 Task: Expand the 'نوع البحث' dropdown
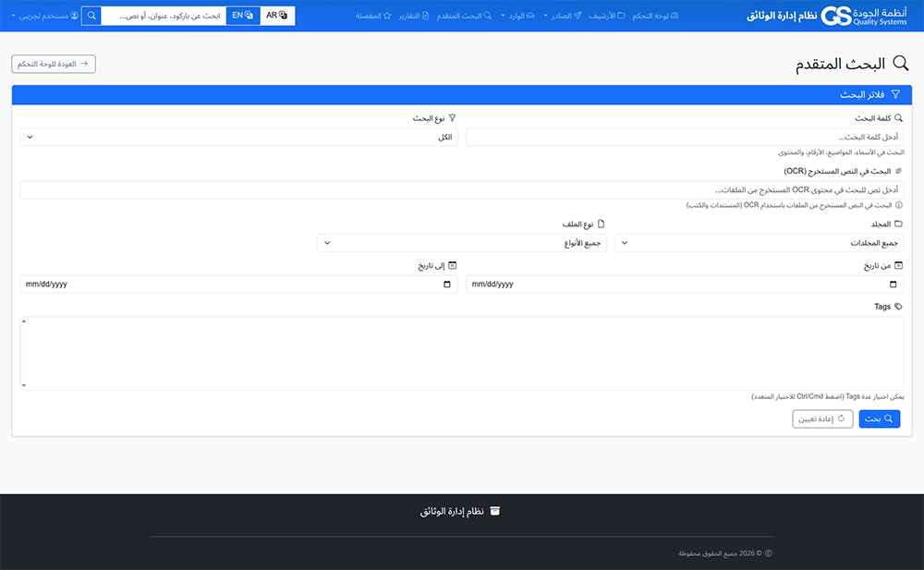coord(238,137)
